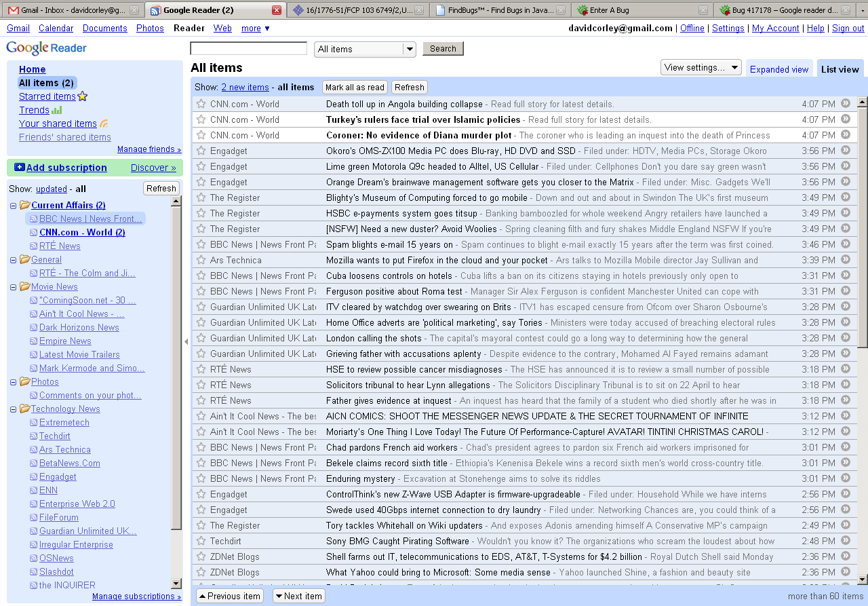
Task: Collapse the Current Affairs folder
Action: pos(14,206)
